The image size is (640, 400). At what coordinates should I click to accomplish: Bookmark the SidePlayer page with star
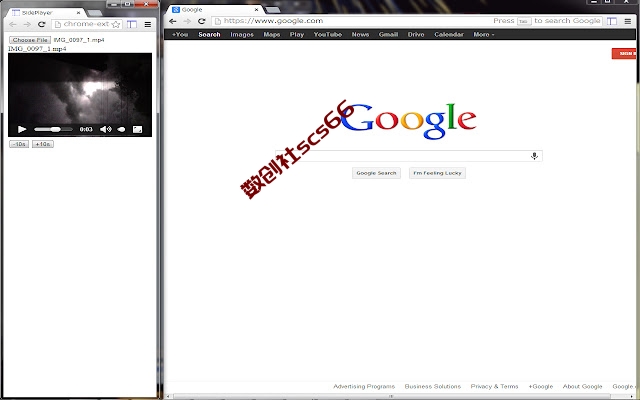116,24
